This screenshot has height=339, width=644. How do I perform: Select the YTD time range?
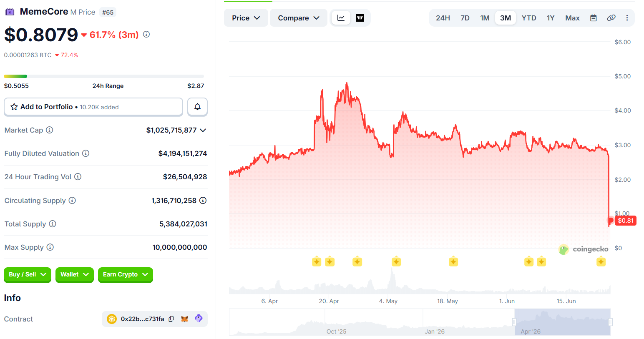[529, 18]
